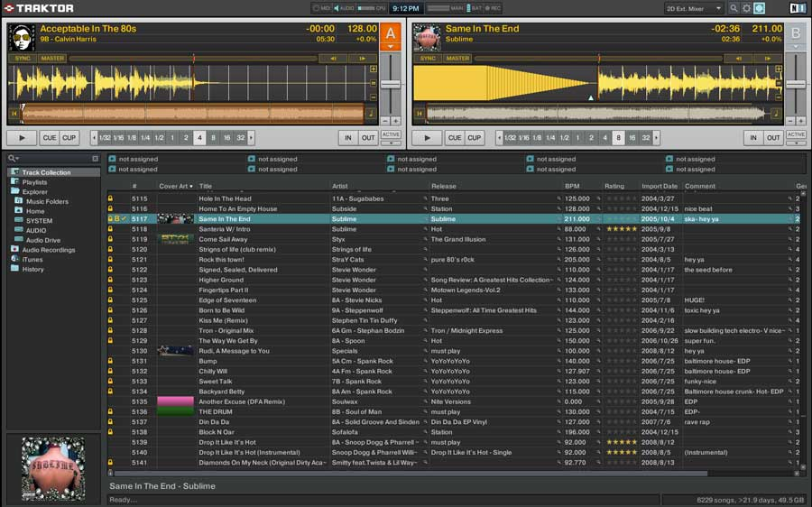Select Track Collection in the browser tree
This screenshot has height=507, width=812.
(x=46, y=172)
